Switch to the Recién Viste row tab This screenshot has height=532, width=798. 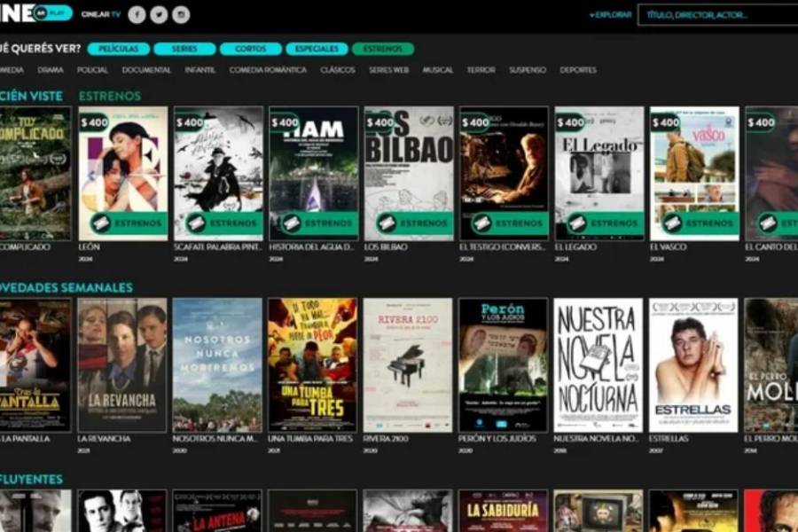pos(32,96)
